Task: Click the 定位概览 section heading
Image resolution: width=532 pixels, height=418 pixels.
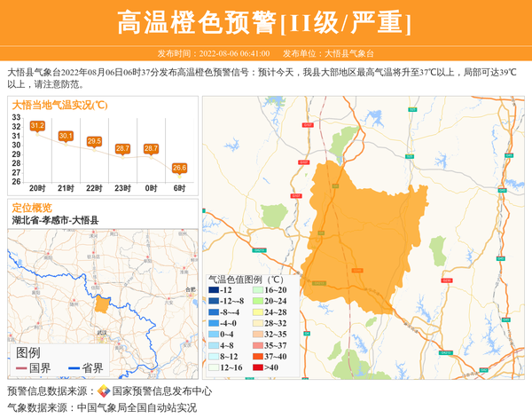Action: [x=32, y=207]
